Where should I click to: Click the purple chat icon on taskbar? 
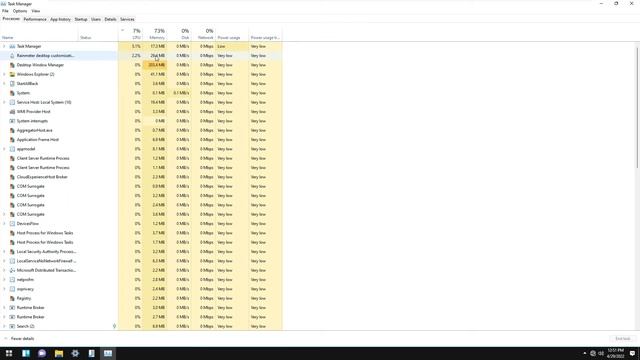click(x=42, y=353)
